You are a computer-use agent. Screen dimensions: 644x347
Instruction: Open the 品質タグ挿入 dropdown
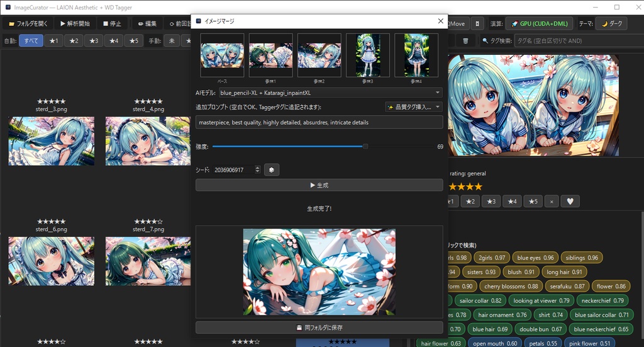tap(414, 107)
